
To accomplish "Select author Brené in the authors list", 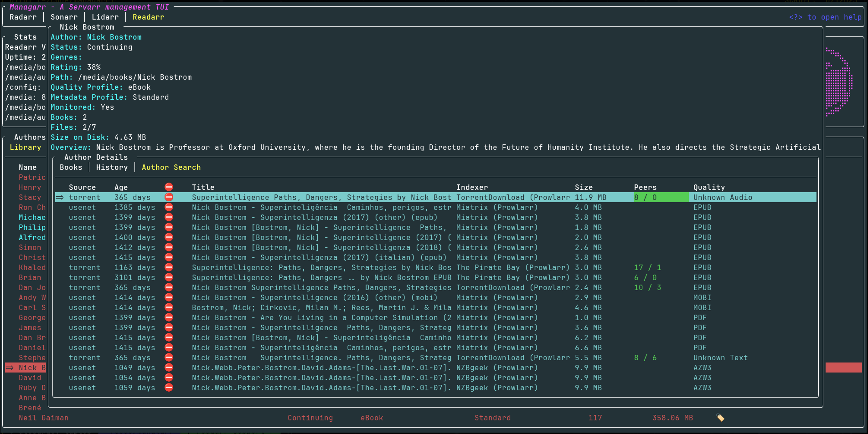I will pyautogui.click(x=30, y=408).
